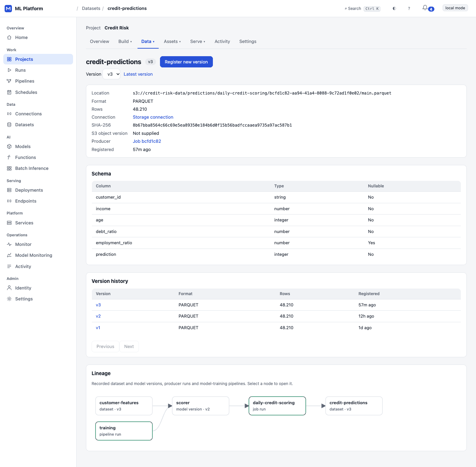Image resolution: width=476 pixels, height=467 pixels.
Task: Click the Connections icon in sidebar
Action: [x=9, y=114]
